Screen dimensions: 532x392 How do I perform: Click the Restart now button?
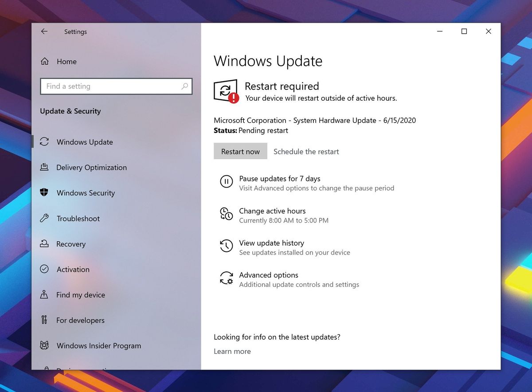click(240, 151)
